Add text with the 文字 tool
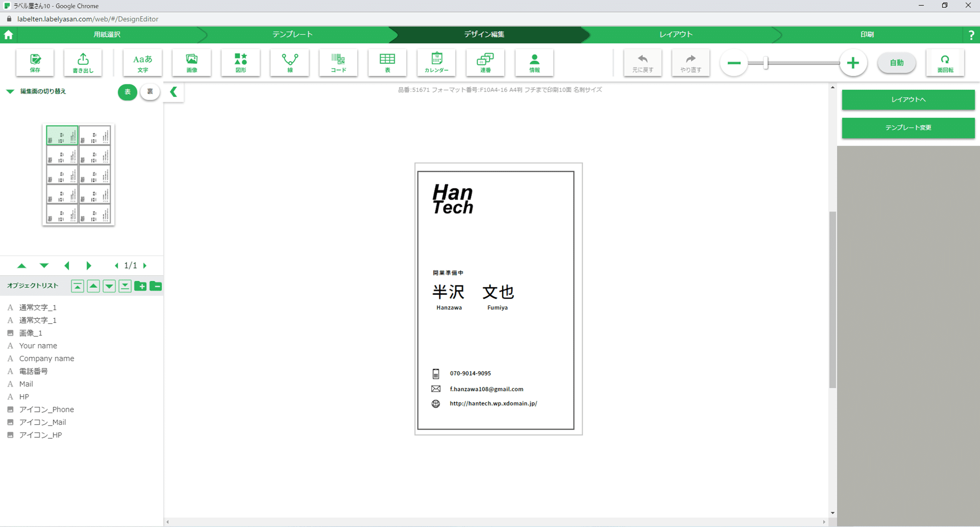Image resolution: width=980 pixels, height=527 pixels. (x=143, y=63)
